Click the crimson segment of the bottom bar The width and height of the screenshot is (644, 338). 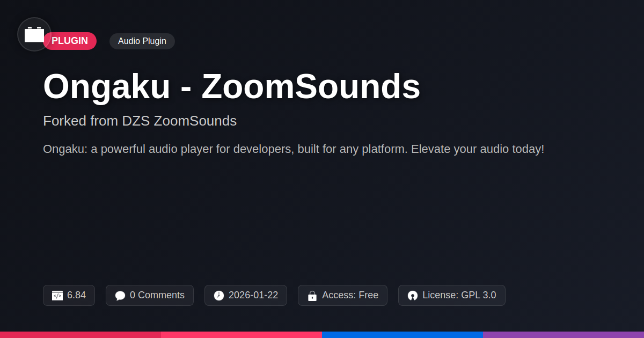pos(80,335)
